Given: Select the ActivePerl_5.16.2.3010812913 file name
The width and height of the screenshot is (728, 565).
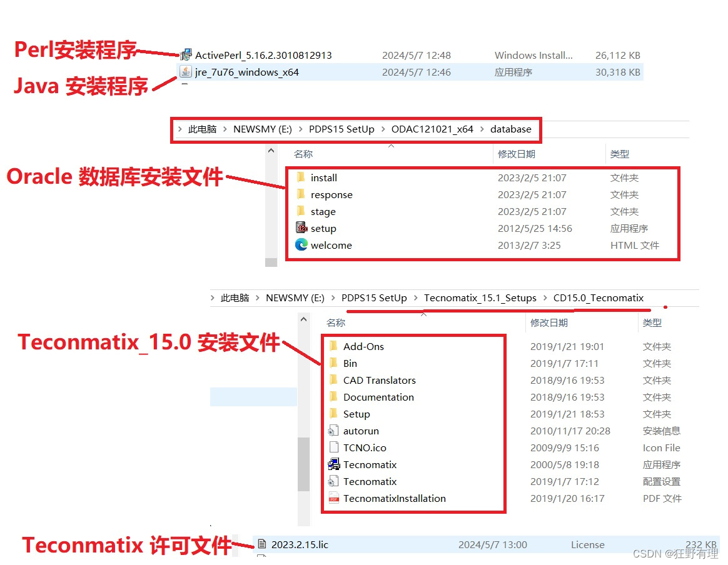Looking at the screenshot, I should pyautogui.click(x=263, y=55).
